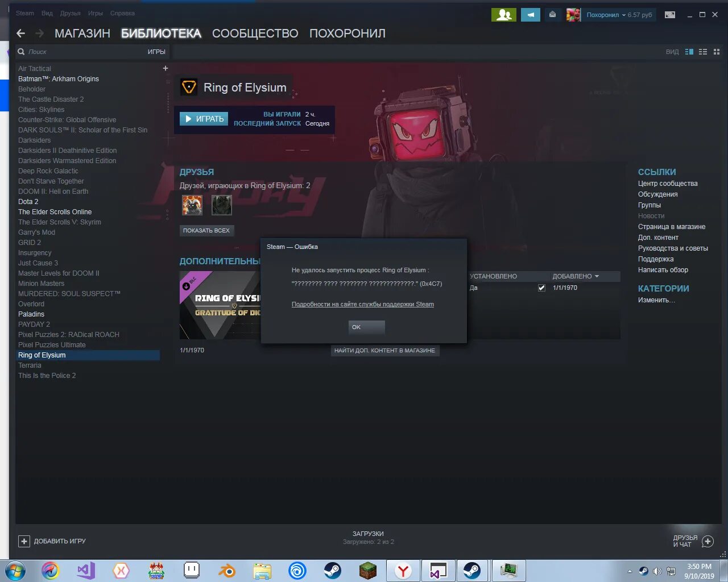Click the volume icon in system tray
The image size is (728, 582).
coord(657,571)
